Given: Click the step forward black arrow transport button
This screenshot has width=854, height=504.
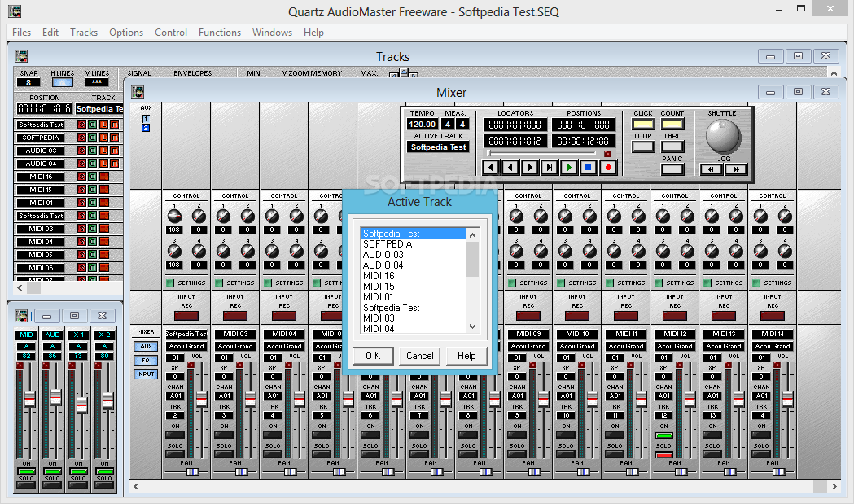Looking at the screenshot, I should [x=529, y=167].
